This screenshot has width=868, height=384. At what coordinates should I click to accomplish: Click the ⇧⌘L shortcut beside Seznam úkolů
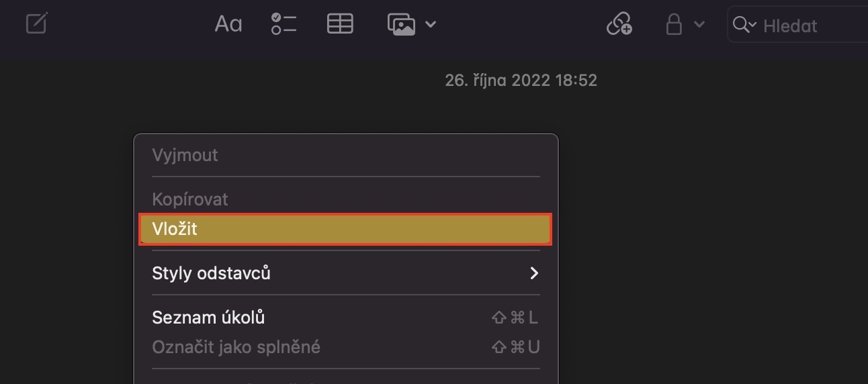point(515,318)
